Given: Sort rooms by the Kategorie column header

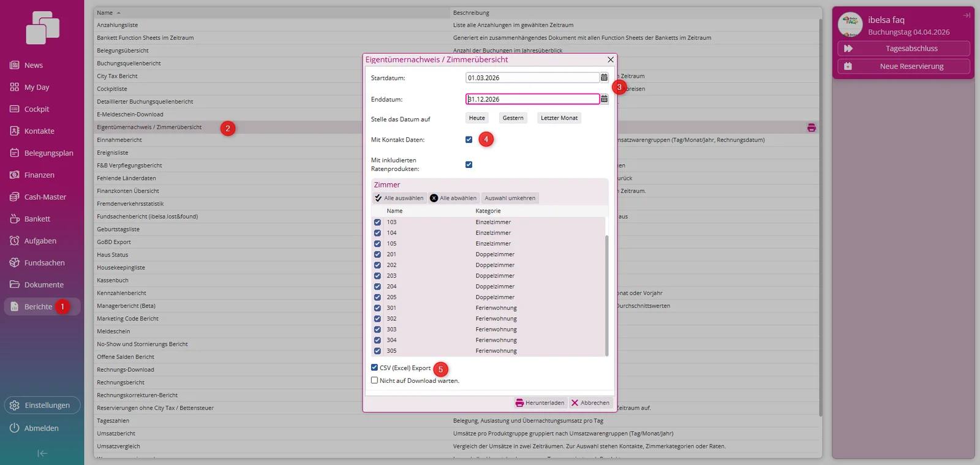Looking at the screenshot, I should point(488,211).
